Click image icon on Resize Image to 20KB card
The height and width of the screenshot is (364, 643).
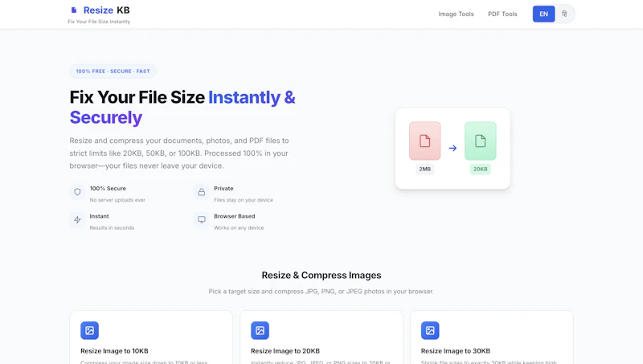(x=260, y=330)
